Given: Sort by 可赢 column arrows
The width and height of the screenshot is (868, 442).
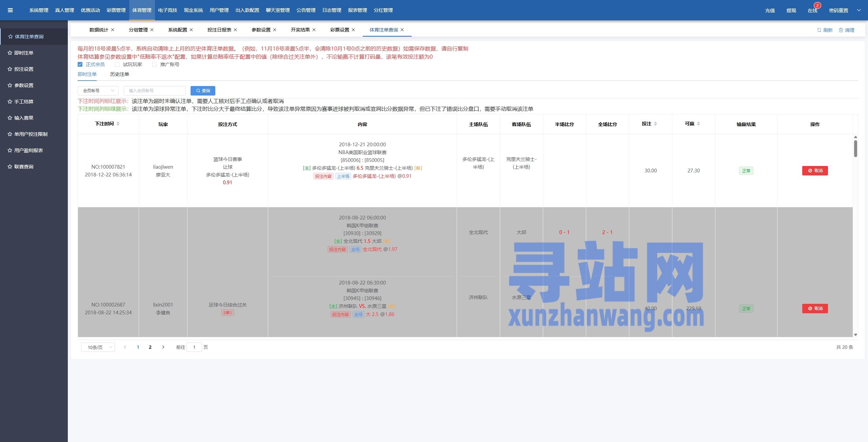Looking at the screenshot, I should coord(698,124).
